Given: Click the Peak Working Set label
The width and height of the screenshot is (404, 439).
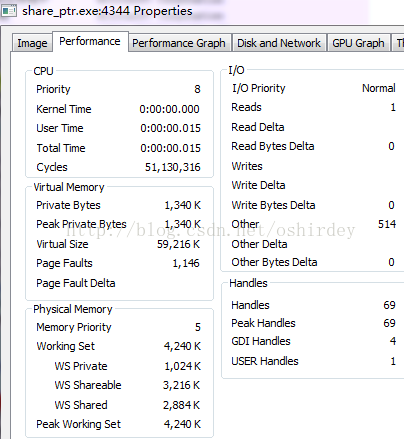Looking at the screenshot, I should click(x=78, y=424).
